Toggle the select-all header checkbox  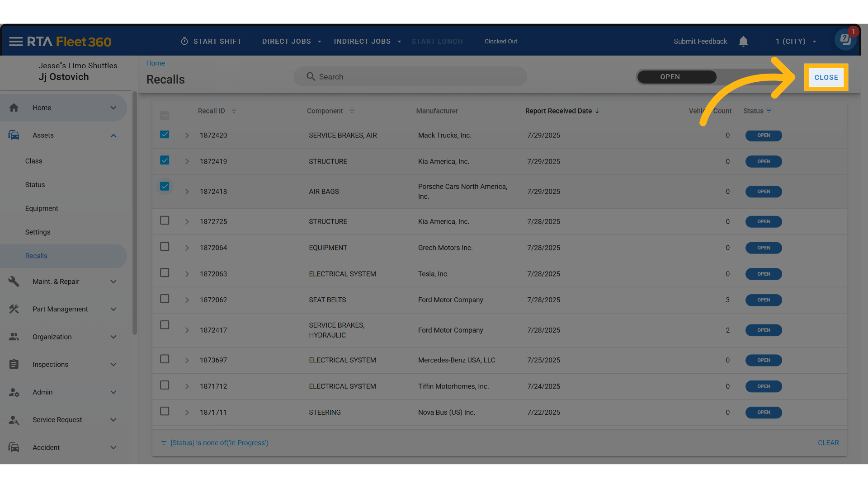point(165,116)
